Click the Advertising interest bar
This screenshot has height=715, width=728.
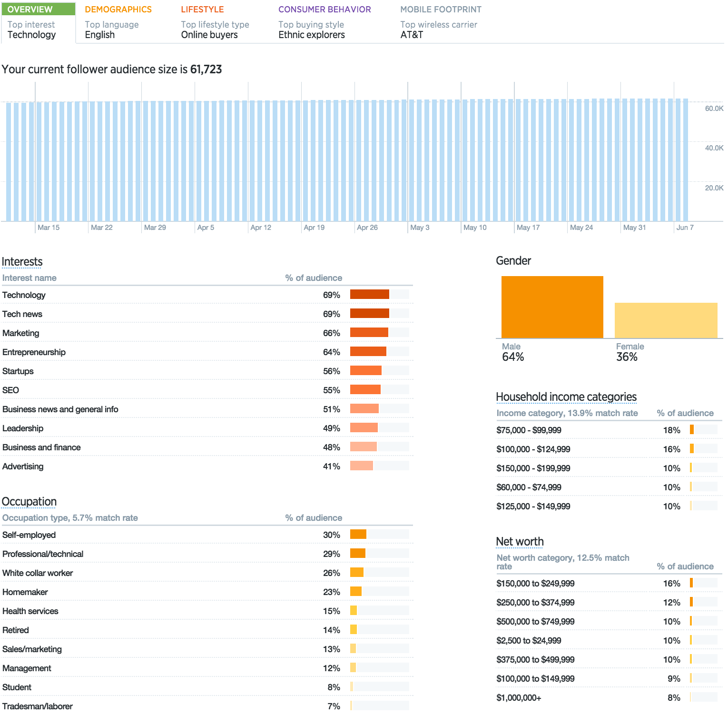(x=362, y=465)
